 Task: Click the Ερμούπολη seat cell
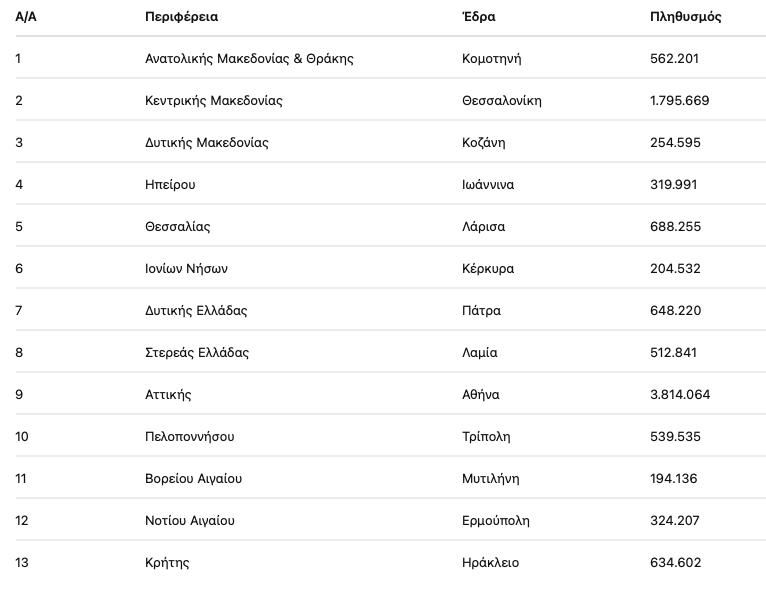495,521
